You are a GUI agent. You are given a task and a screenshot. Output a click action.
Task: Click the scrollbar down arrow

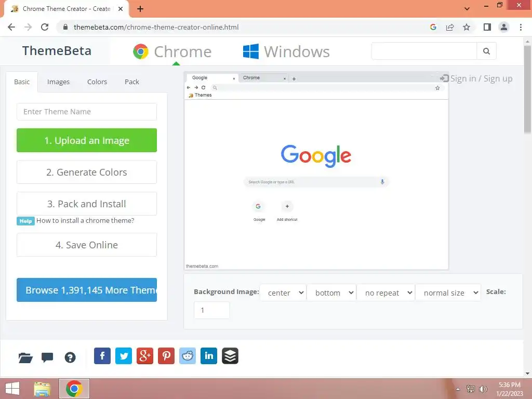(527, 374)
